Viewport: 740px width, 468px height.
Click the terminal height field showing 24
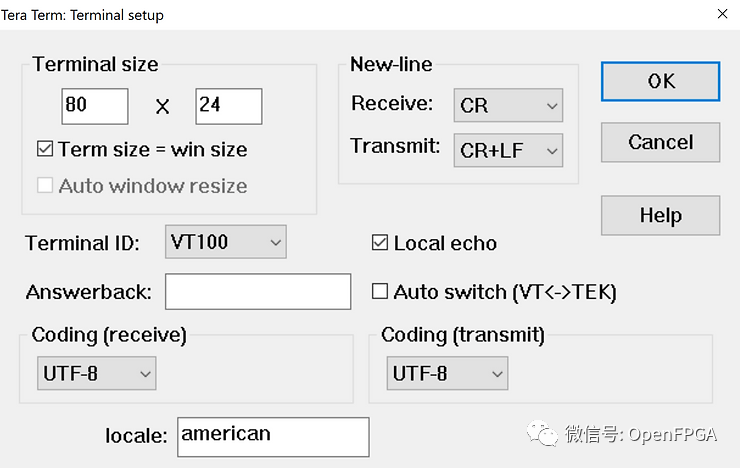(x=228, y=106)
